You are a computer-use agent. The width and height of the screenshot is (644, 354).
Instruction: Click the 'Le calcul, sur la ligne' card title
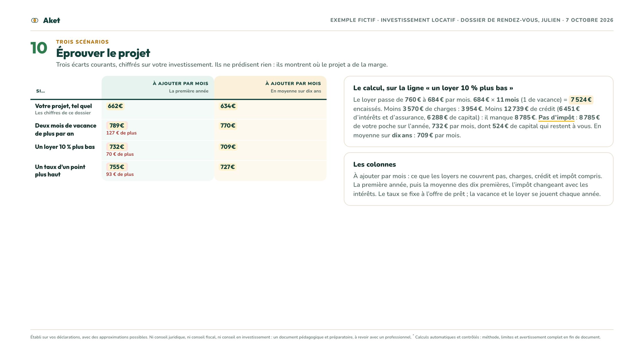pyautogui.click(x=433, y=88)
